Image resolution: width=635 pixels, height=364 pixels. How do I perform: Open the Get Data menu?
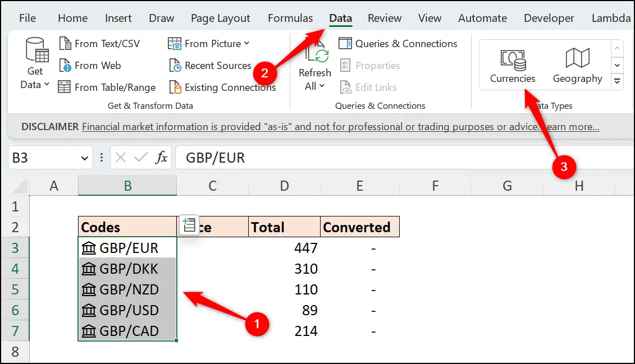click(x=35, y=63)
